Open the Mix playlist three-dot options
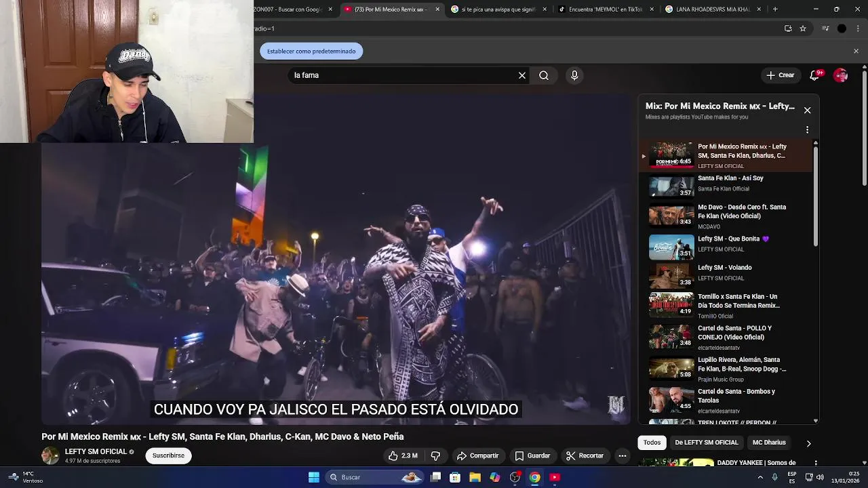 tap(807, 129)
